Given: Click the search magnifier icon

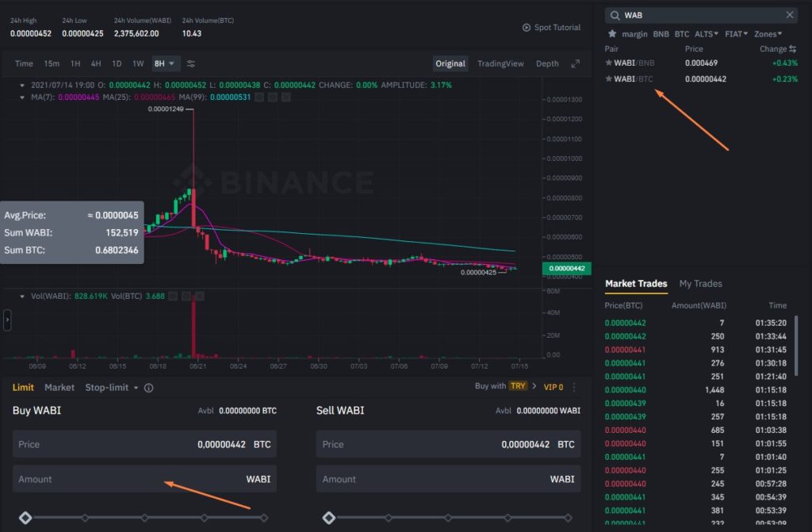Looking at the screenshot, I should [615, 16].
